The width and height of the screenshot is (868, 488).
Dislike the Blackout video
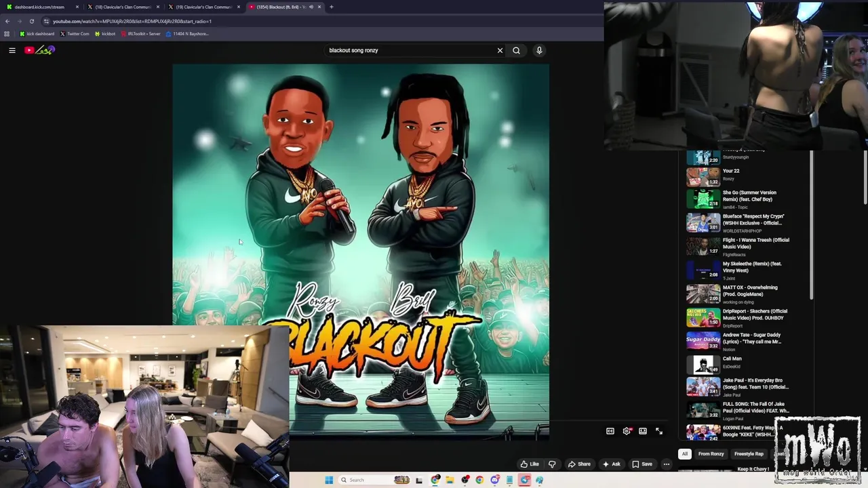tap(552, 464)
